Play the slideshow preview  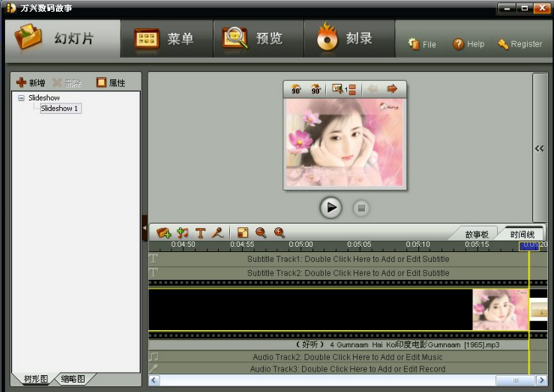click(x=331, y=208)
